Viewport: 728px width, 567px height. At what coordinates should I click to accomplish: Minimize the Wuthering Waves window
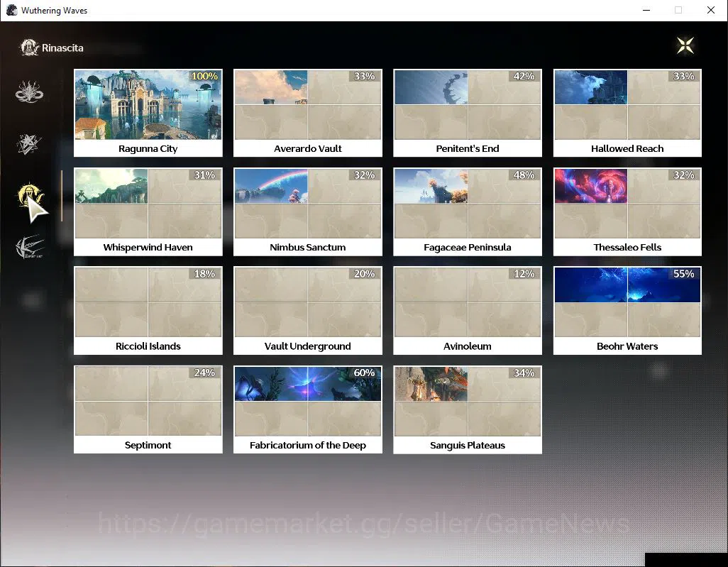646,10
